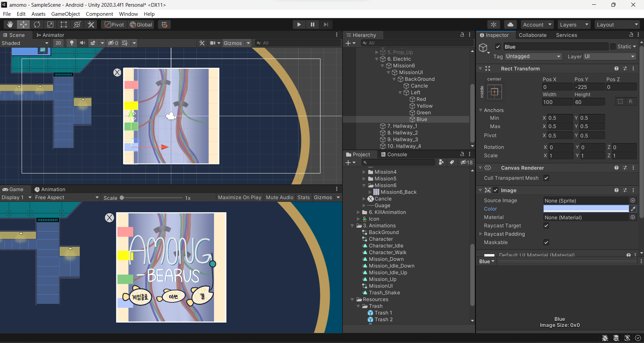
Task: Toggle the Static checkbox
Action: coord(613,47)
